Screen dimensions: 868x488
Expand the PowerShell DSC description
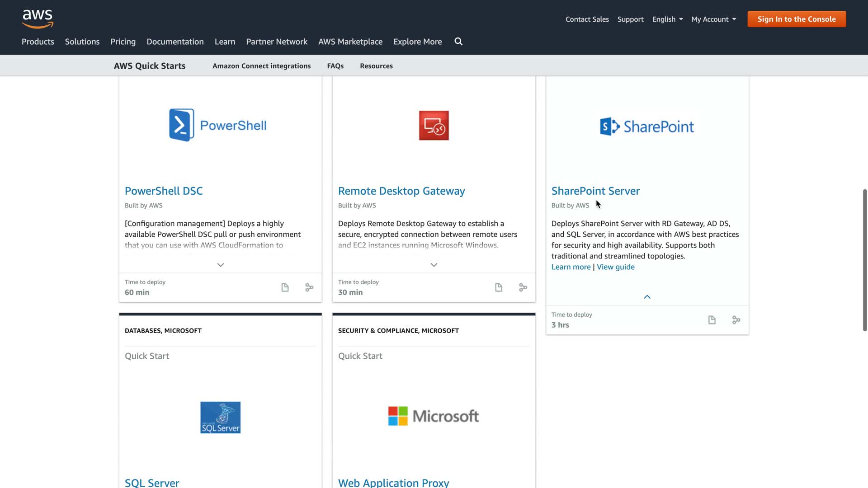221,265
